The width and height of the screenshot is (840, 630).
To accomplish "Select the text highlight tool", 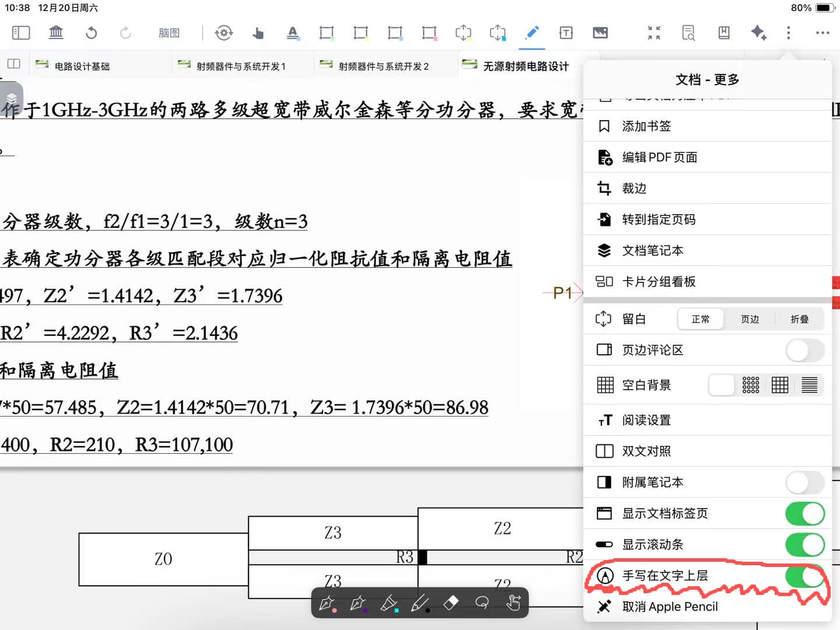I will coord(293,33).
